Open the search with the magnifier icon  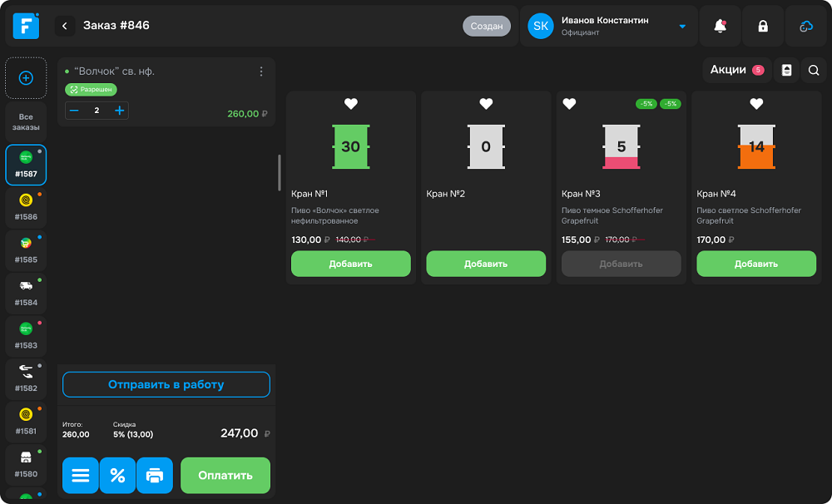(x=814, y=71)
